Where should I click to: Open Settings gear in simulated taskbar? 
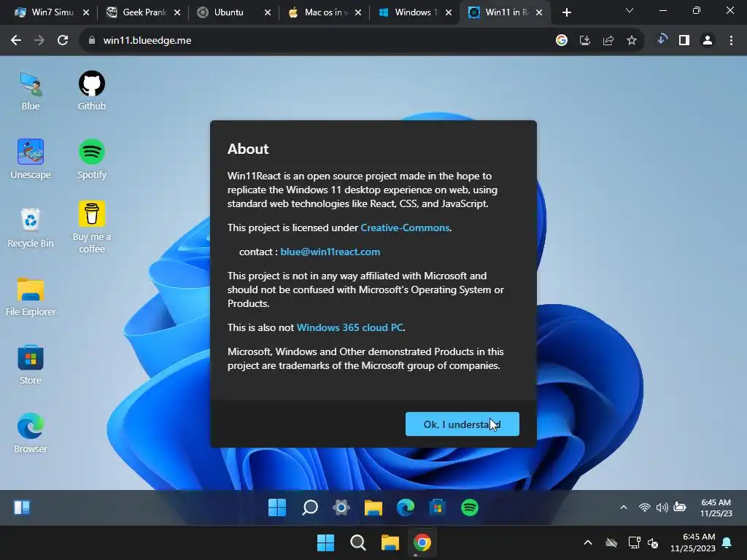(341, 507)
